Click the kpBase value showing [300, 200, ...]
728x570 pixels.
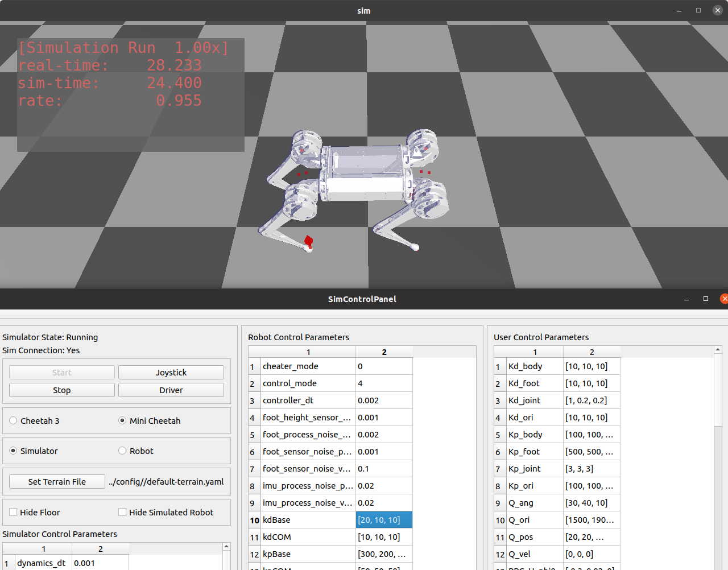384,554
